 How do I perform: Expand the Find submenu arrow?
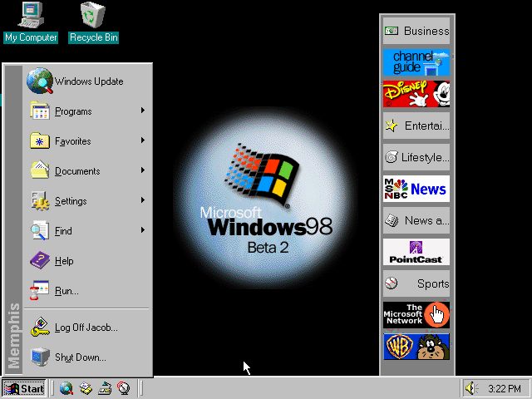[x=143, y=230]
